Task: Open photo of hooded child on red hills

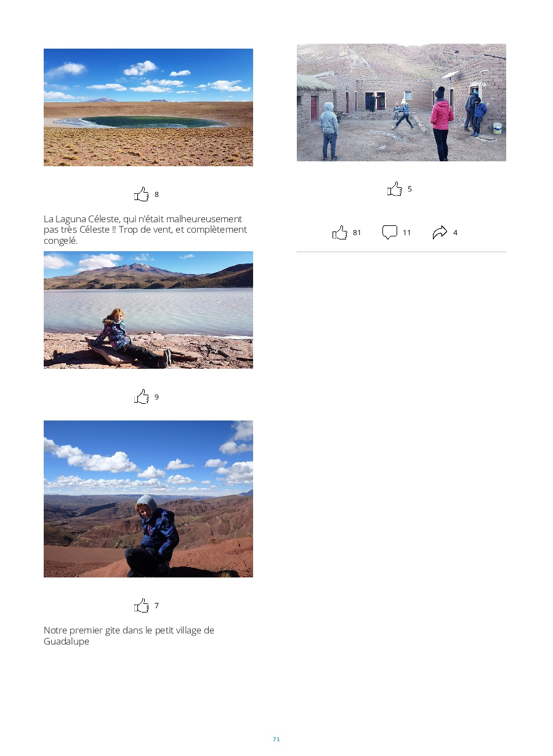Action: 148,499
